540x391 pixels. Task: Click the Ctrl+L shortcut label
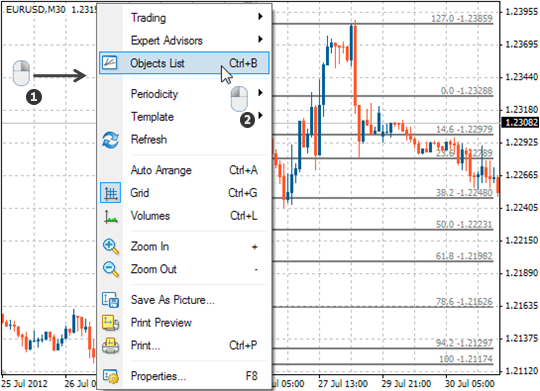244,216
